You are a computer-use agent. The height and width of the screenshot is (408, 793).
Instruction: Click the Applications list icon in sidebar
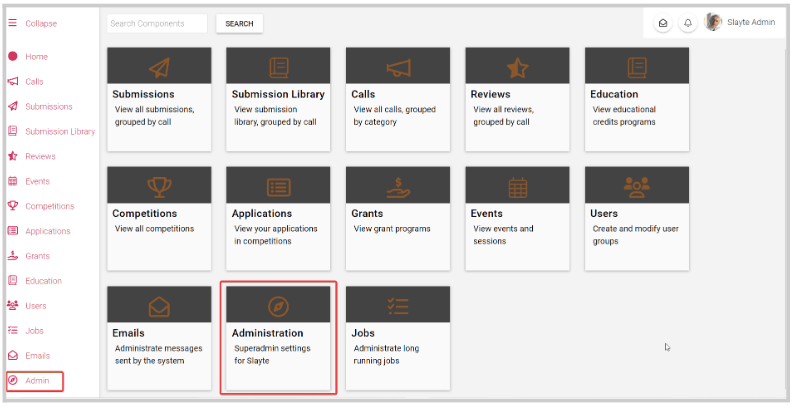[13, 231]
